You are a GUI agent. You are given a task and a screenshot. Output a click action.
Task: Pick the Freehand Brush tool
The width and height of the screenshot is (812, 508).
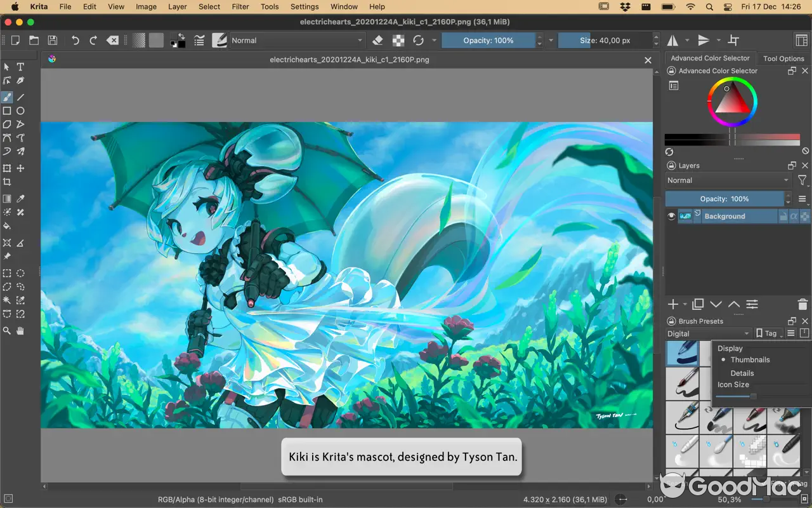click(7, 97)
